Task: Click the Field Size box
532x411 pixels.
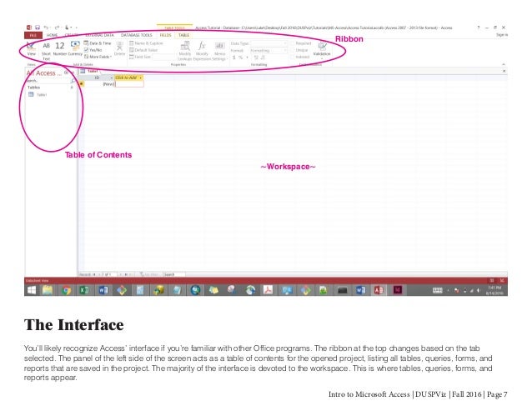Action: point(163,57)
